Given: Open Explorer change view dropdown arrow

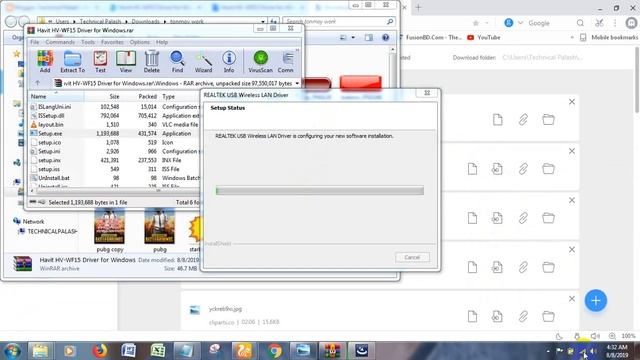Looking at the screenshot, I should point(353,38).
